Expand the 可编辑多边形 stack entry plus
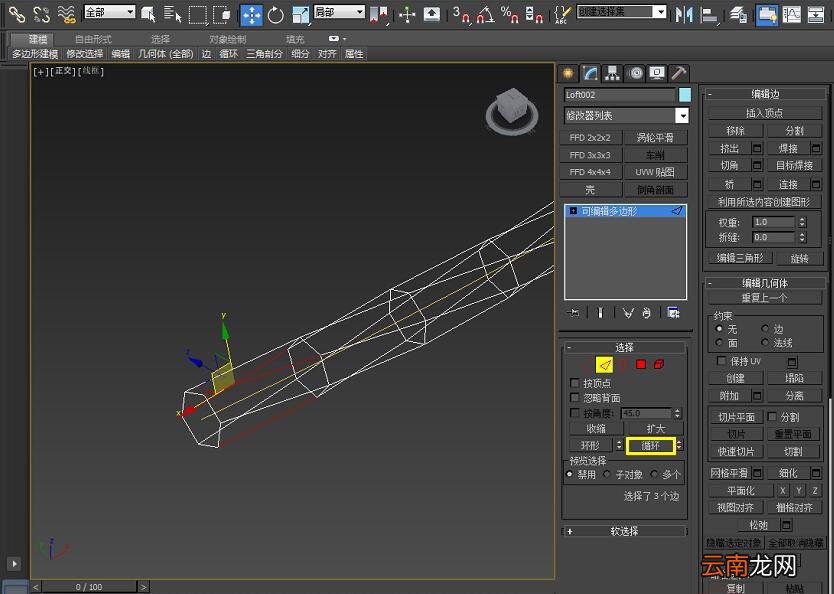This screenshot has width=834, height=594. click(x=573, y=211)
